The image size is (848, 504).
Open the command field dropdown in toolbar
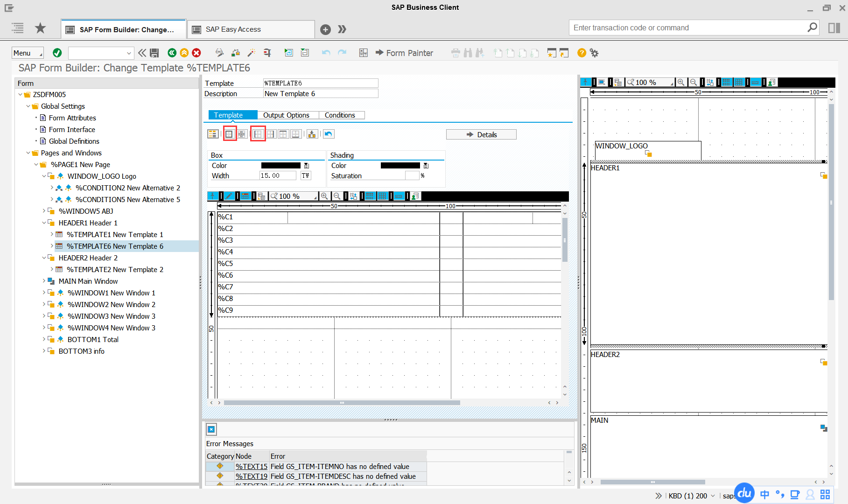point(129,53)
